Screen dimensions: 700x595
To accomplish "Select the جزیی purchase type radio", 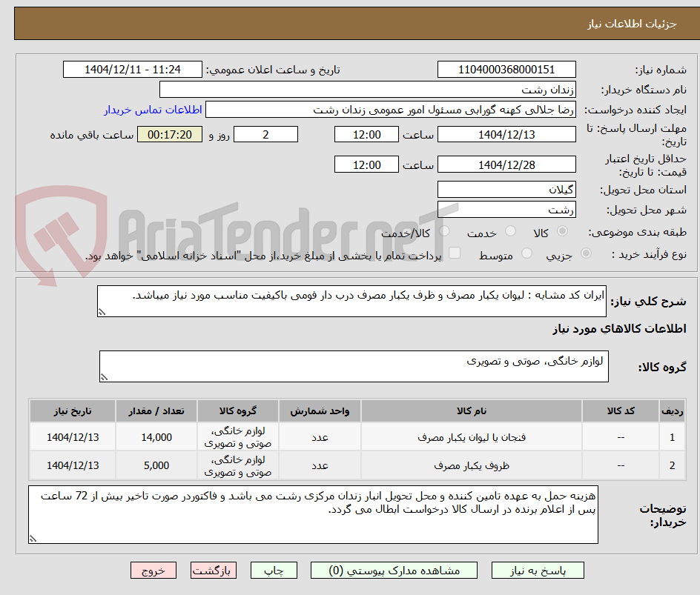I will click(586, 253).
